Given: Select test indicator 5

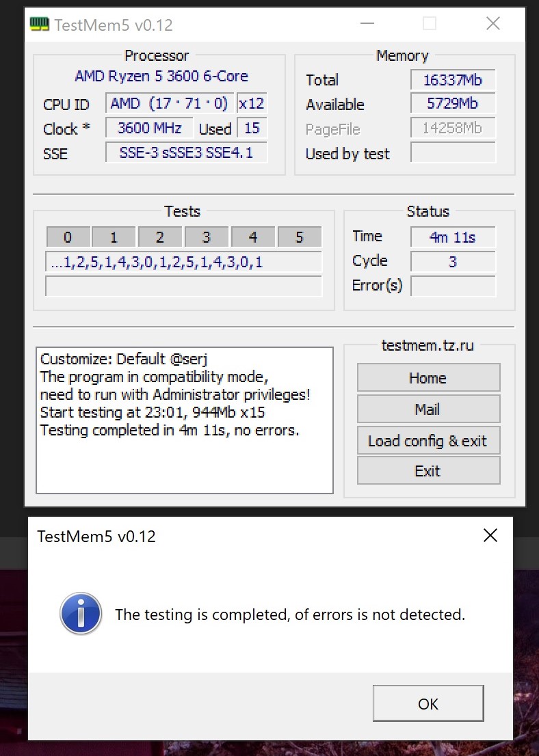Looking at the screenshot, I should (300, 237).
